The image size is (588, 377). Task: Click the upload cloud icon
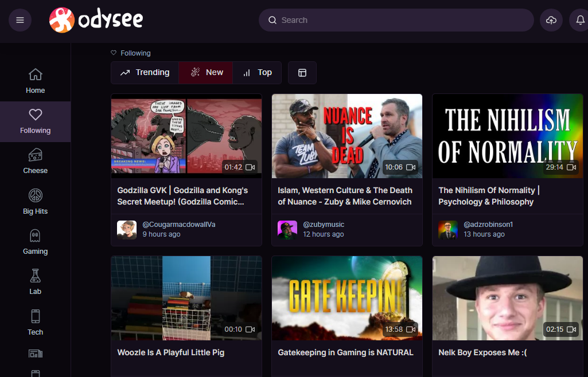tap(551, 20)
